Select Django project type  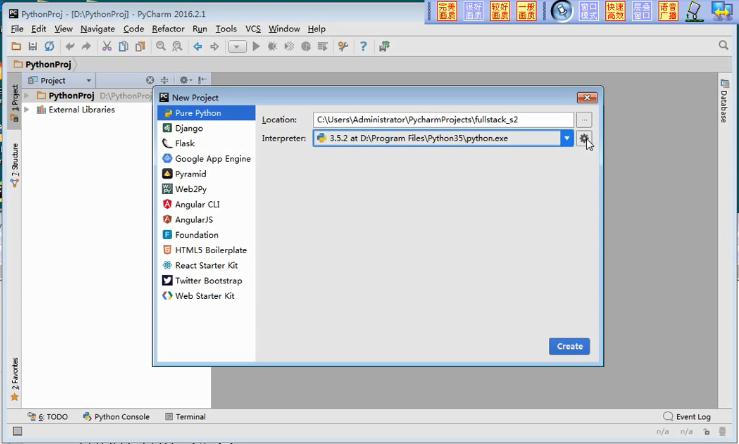coord(206,128)
